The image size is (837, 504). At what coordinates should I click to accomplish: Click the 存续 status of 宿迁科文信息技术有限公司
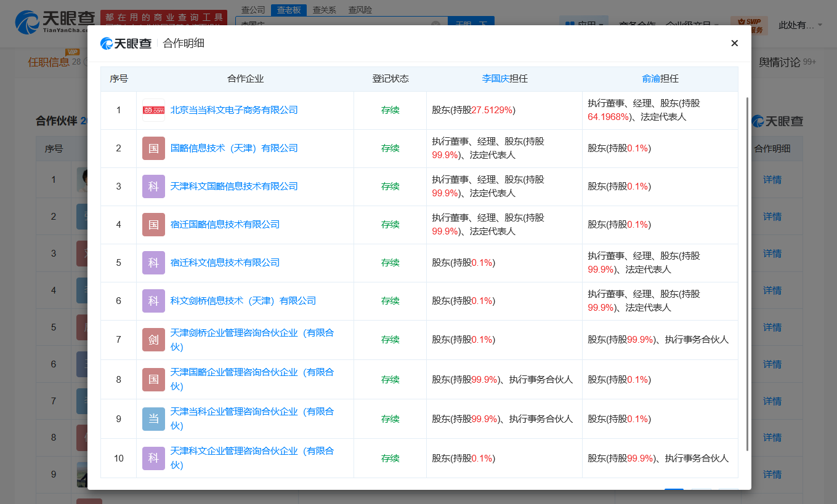390,263
